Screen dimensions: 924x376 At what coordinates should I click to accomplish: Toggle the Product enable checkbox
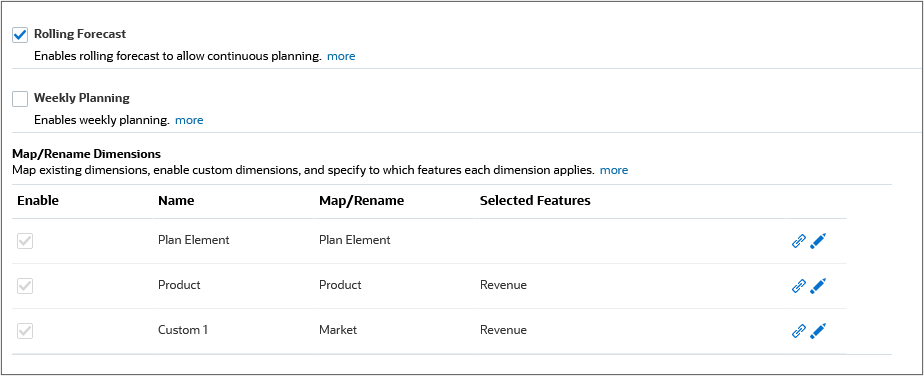tap(25, 286)
